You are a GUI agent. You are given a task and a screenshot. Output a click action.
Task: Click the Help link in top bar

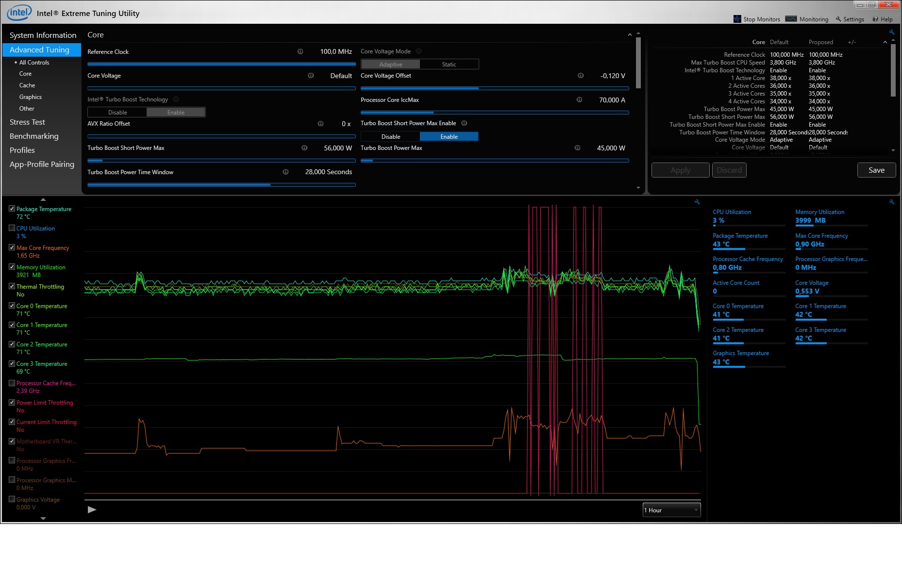[886, 19]
